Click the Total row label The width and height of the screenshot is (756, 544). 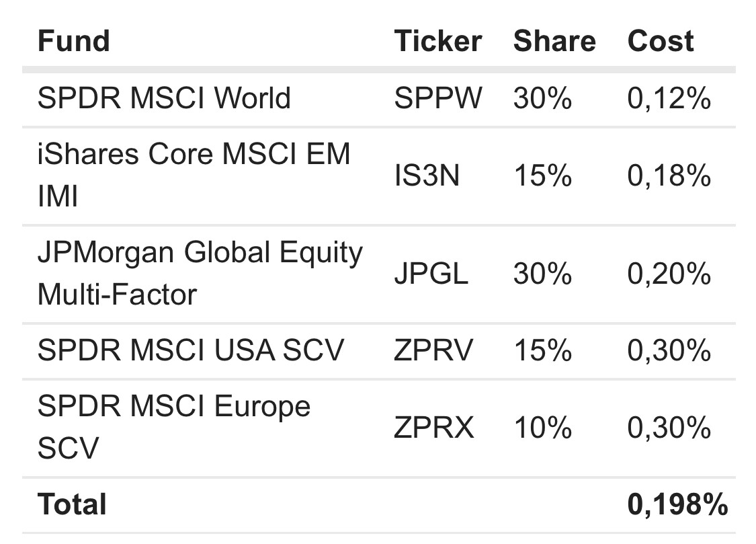coord(72,504)
